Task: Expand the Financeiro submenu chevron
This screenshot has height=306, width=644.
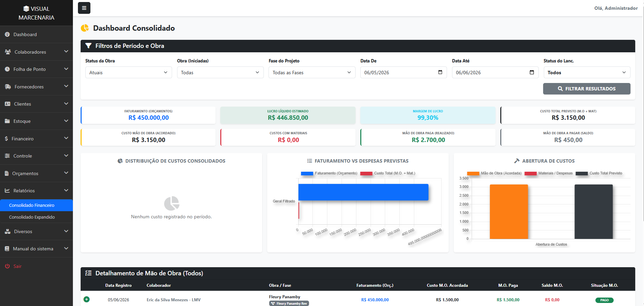Action: tap(66, 138)
